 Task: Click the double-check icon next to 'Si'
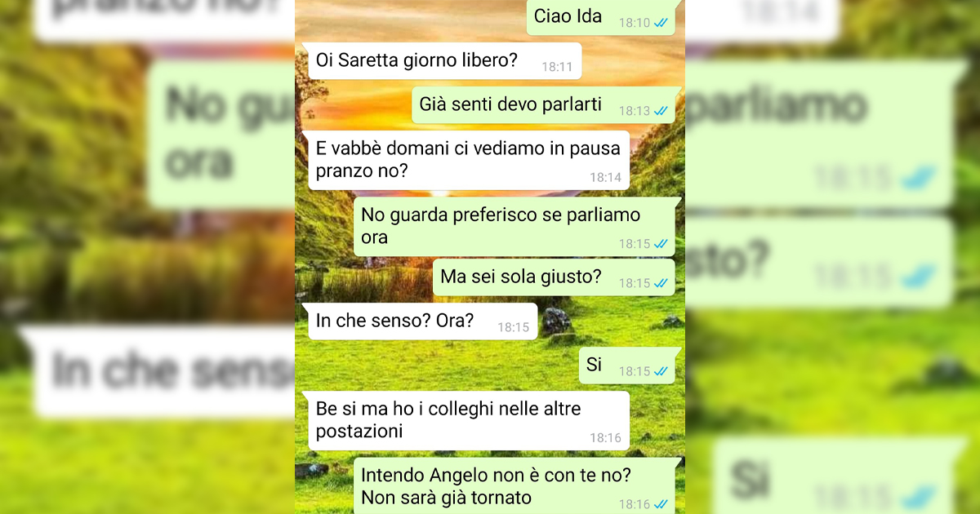[x=661, y=371]
